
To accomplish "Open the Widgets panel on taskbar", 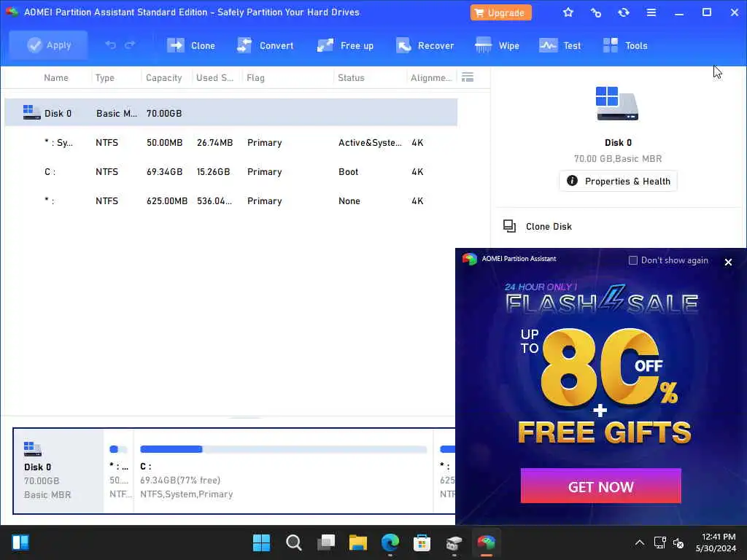I will pyautogui.click(x=20, y=542).
